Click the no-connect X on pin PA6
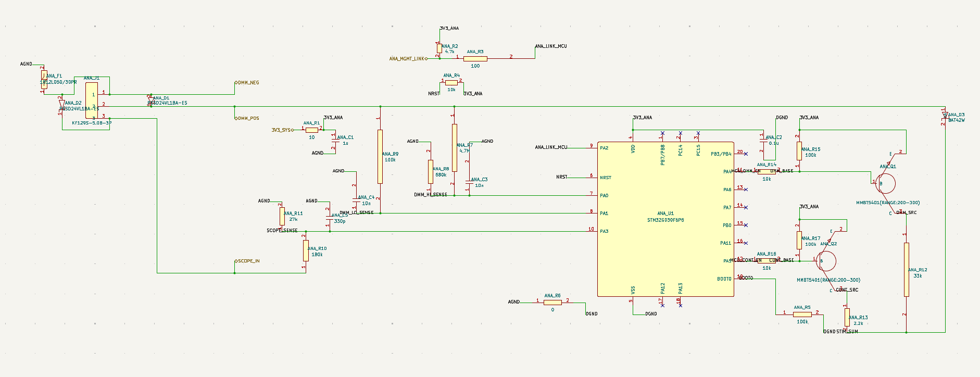Viewport: 980px width, 377px height. (746, 190)
